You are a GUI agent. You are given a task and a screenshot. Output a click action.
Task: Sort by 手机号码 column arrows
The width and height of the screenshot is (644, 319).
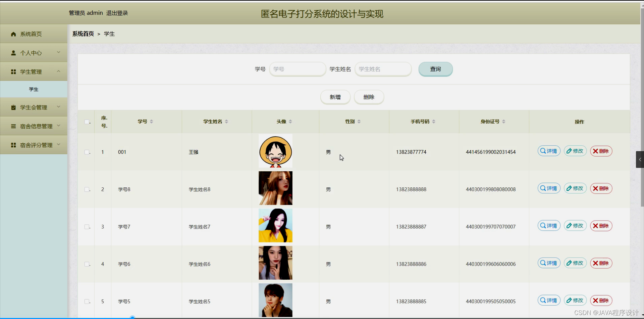tap(434, 122)
